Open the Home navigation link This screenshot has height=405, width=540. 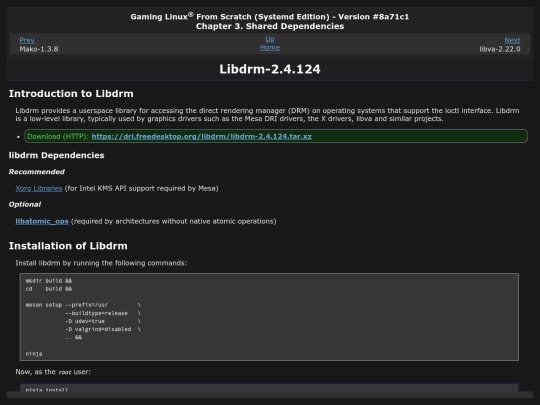point(270,48)
